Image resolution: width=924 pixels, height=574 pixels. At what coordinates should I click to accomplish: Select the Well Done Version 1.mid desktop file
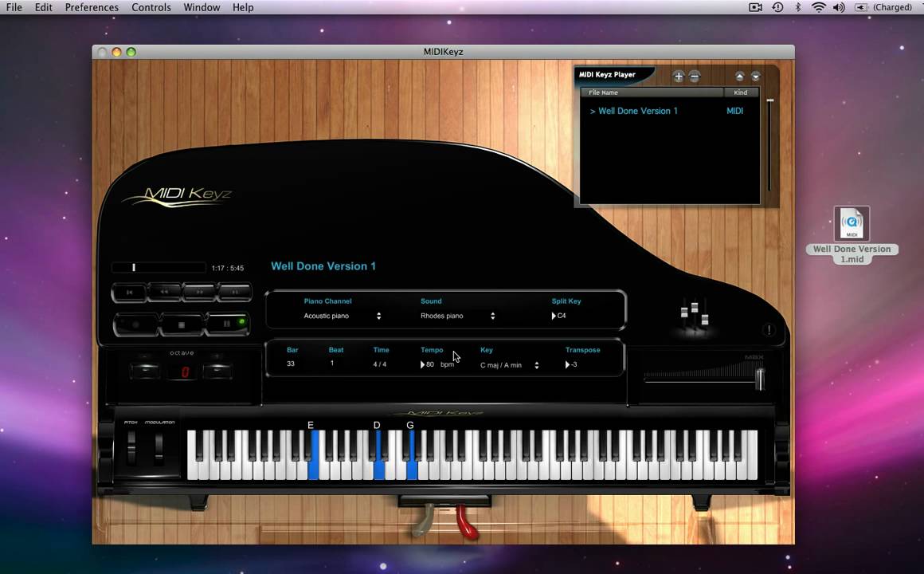coord(852,235)
